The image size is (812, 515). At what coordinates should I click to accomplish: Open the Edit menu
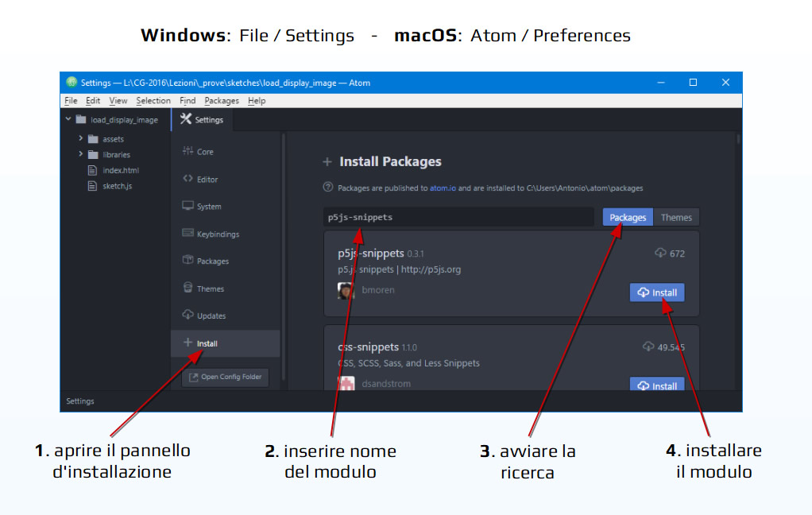coord(93,100)
